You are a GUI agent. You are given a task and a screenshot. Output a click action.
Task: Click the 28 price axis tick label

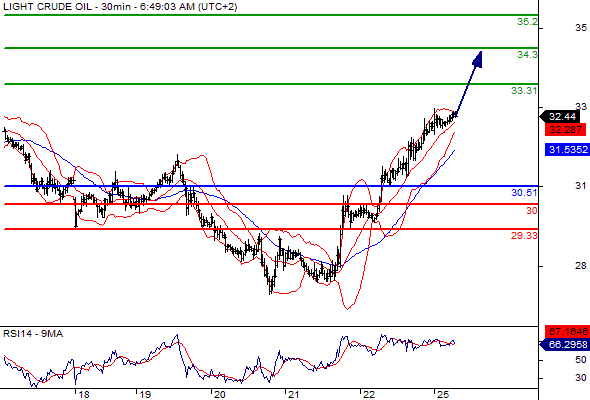(581, 266)
